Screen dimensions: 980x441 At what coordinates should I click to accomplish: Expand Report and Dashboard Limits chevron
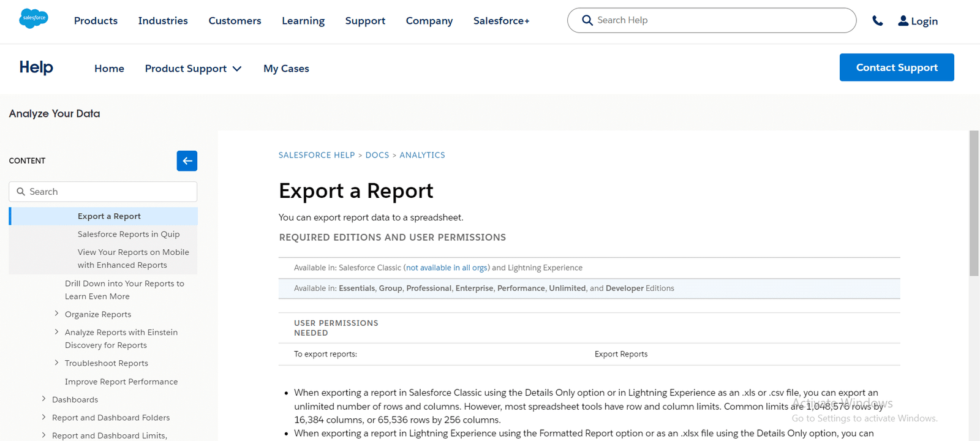(43, 435)
